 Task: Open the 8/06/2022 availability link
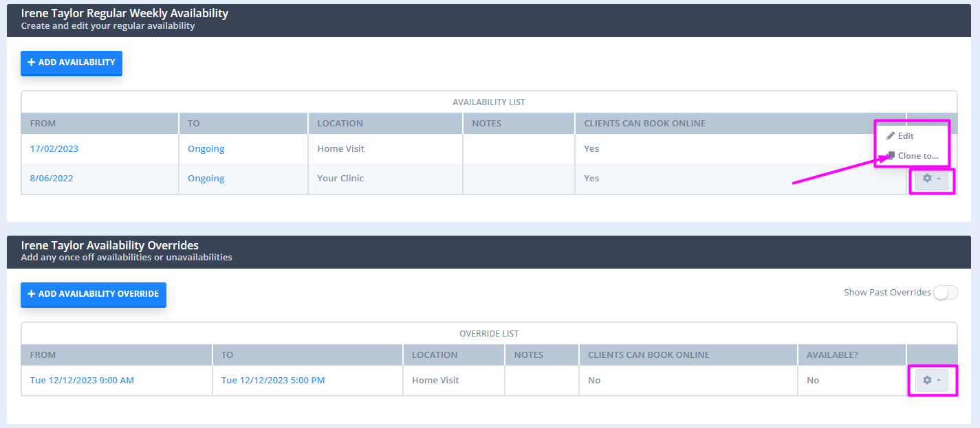click(x=52, y=178)
